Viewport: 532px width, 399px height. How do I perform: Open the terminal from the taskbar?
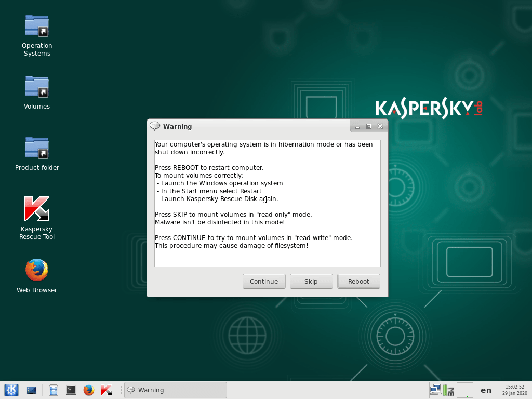(71, 390)
